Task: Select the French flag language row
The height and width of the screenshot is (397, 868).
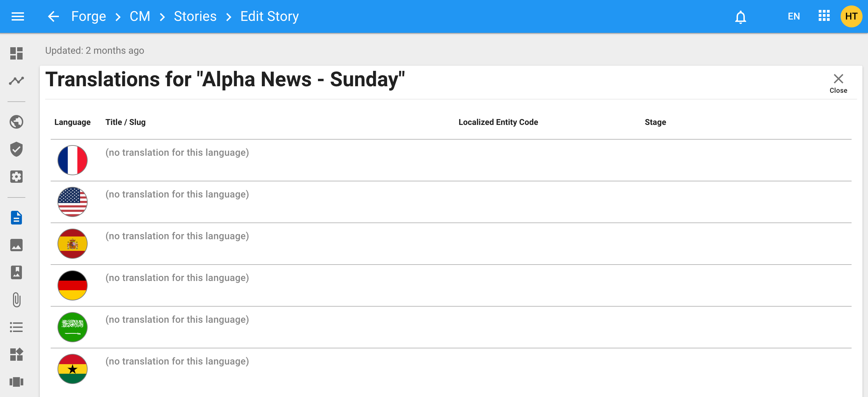Action: tap(451, 160)
